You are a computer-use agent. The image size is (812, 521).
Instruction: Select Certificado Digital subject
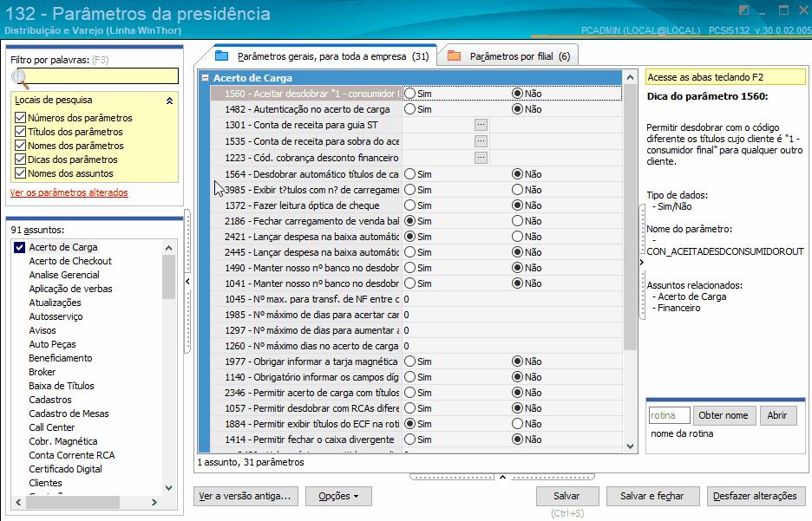click(x=66, y=469)
